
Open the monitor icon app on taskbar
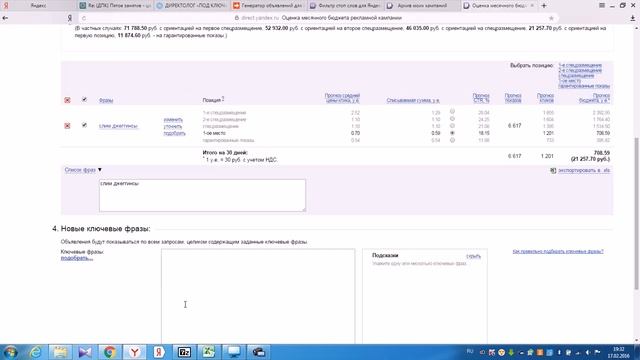click(x=234, y=352)
